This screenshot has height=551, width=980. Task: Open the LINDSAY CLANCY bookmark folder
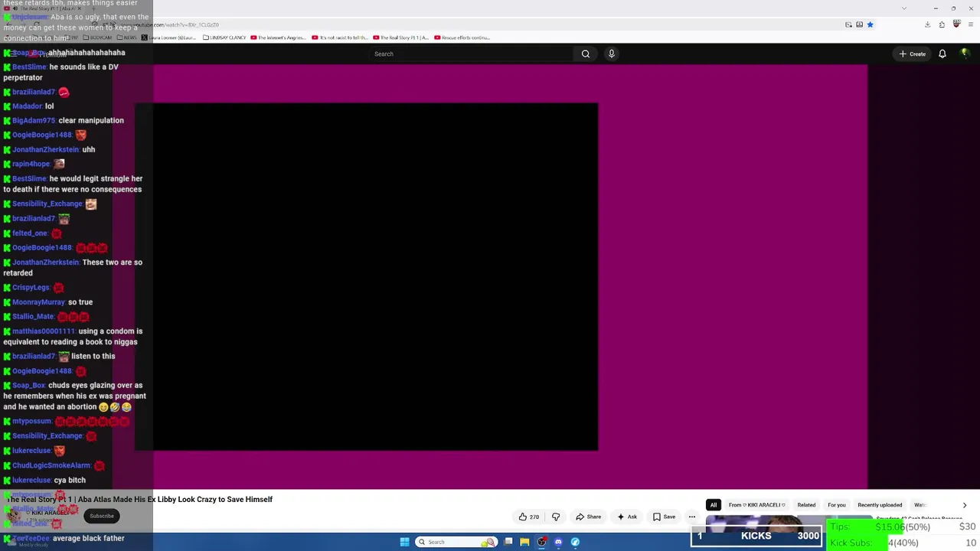(x=226, y=37)
